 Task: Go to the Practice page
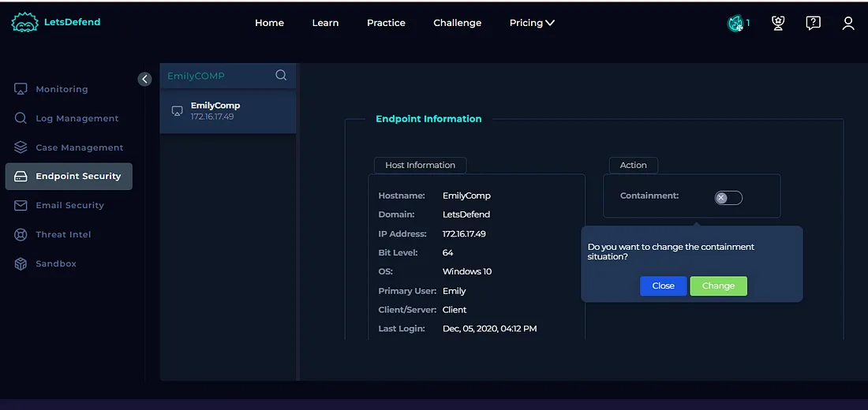point(386,23)
